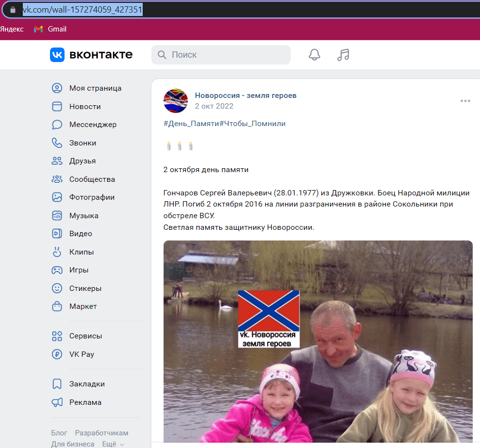
Task: Click the #Чтобы_Помнили hashtag
Action: (252, 124)
